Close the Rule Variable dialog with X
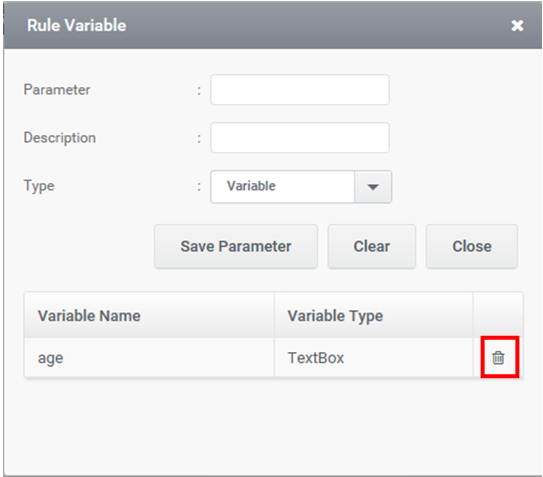Viewport: 543px width, 477px height. click(x=517, y=26)
